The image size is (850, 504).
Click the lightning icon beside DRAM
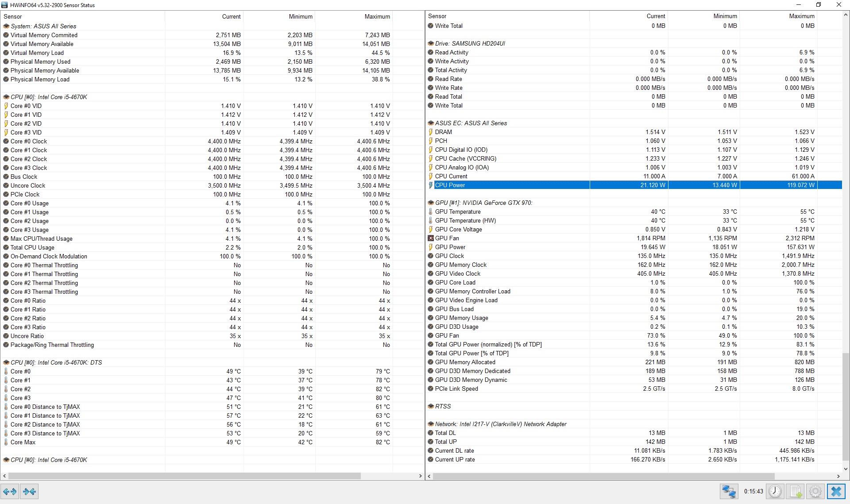tap(431, 132)
